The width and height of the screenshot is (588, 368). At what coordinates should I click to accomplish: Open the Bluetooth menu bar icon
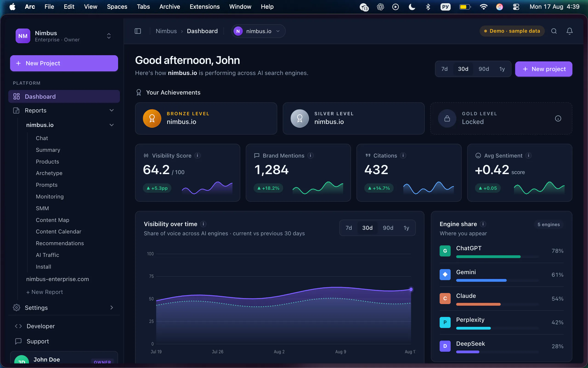point(428,7)
